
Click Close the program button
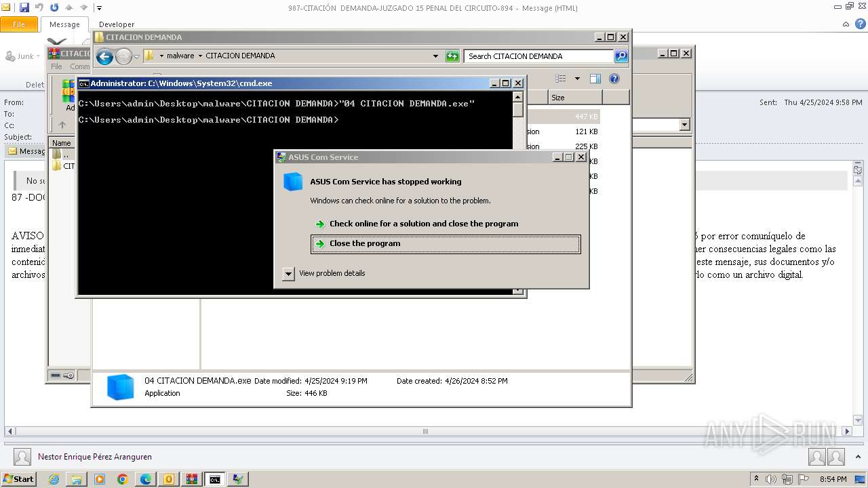tap(446, 244)
